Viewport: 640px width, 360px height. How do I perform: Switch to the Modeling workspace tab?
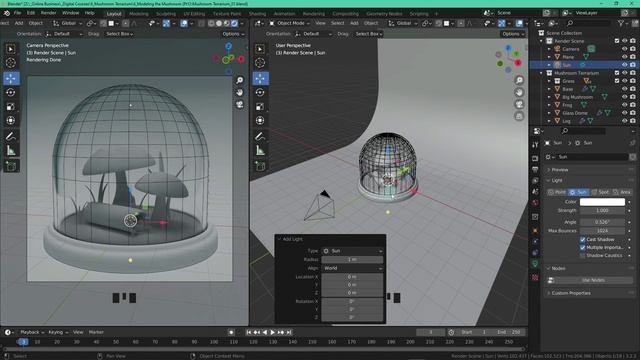tap(139, 13)
